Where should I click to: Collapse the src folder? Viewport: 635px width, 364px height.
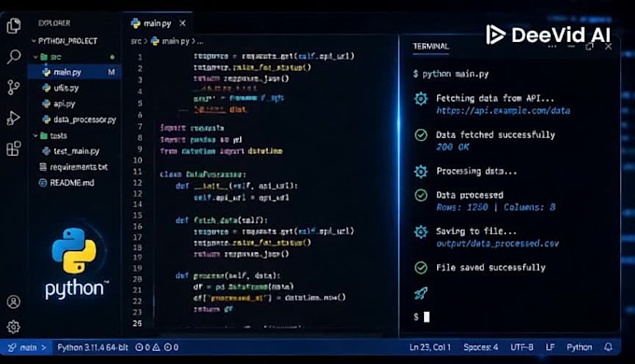point(35,57)
